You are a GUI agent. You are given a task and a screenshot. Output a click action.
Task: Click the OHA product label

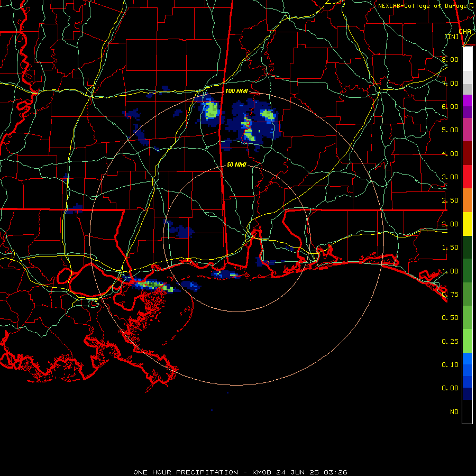(465, 31)
